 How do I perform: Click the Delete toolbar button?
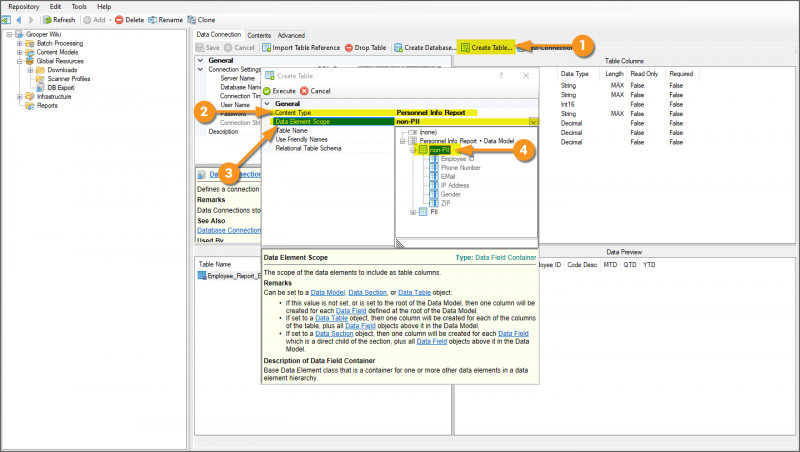(130, 20)
